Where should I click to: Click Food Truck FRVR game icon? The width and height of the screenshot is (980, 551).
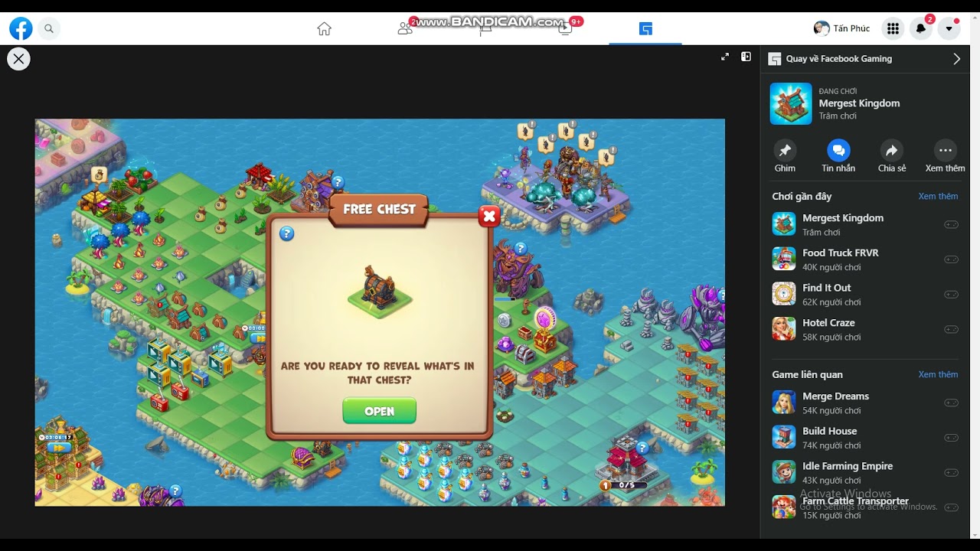pyautogui.click(x=784, y=259)
